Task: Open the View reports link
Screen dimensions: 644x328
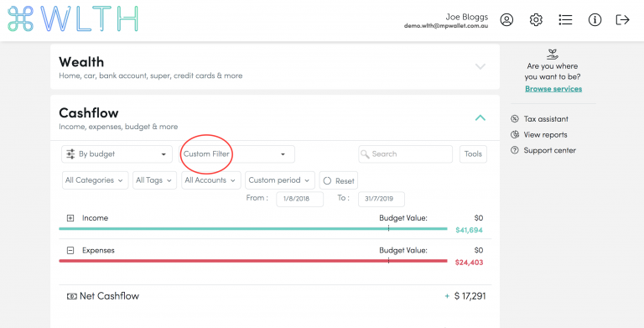Action: pyautogui.click(x=545, y=134)
